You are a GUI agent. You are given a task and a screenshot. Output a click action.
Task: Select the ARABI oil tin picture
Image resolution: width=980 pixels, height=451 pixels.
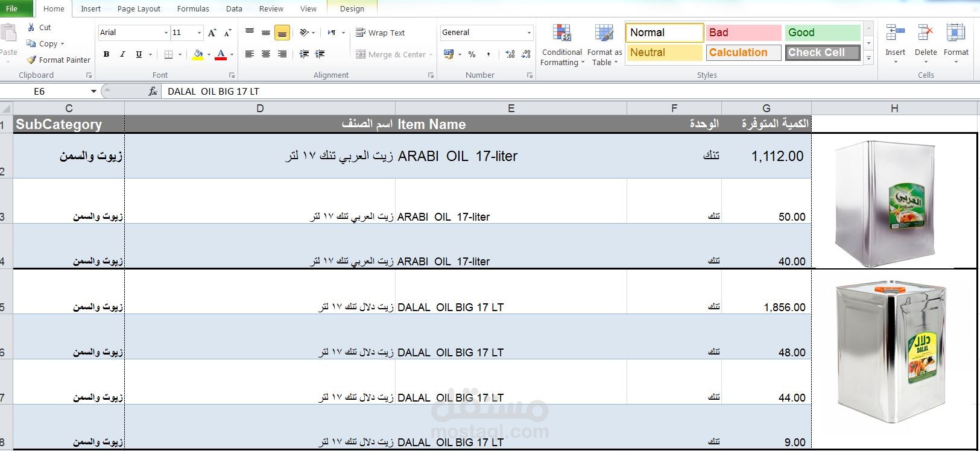pyautogui.click(x=886, y=204)
